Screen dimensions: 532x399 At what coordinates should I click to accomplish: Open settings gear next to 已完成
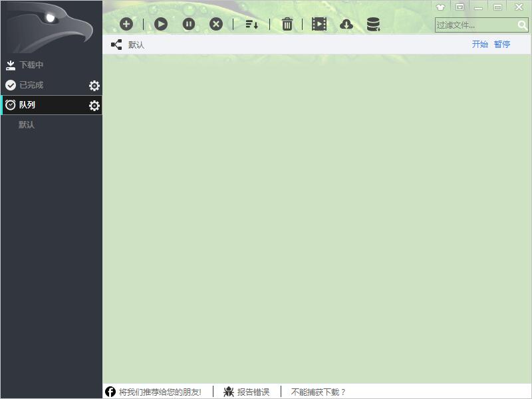pyautogui.click(x=94, y=86)
